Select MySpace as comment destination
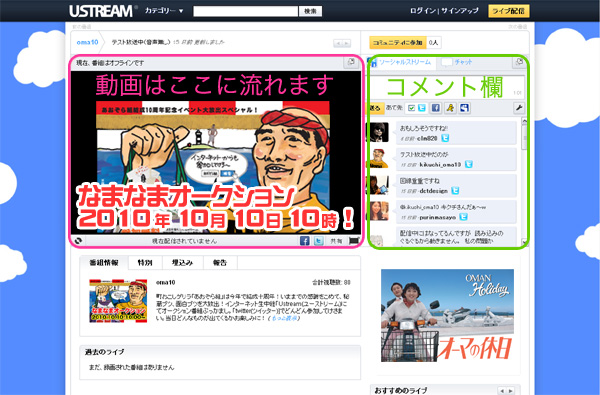This screenshot has width=600, height=395. (x=465, y=108)
